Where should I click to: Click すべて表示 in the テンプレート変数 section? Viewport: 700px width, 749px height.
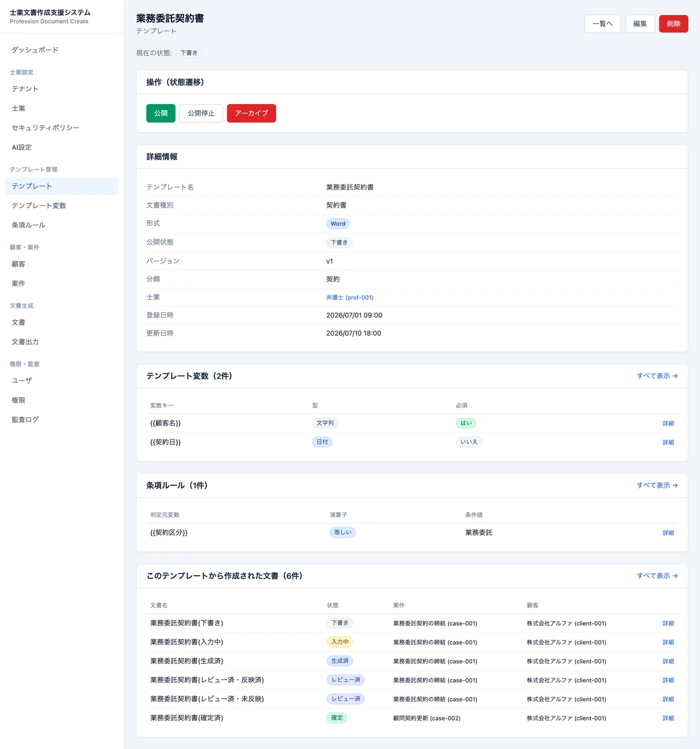[657, 376]
